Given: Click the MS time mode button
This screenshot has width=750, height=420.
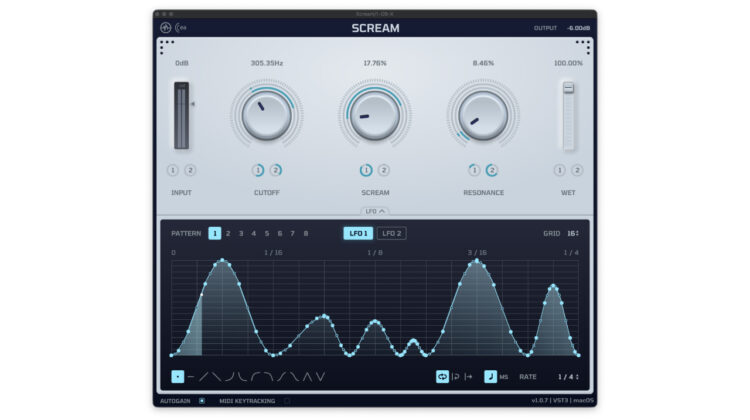Looking at the screenshot, I should (504, 377).
